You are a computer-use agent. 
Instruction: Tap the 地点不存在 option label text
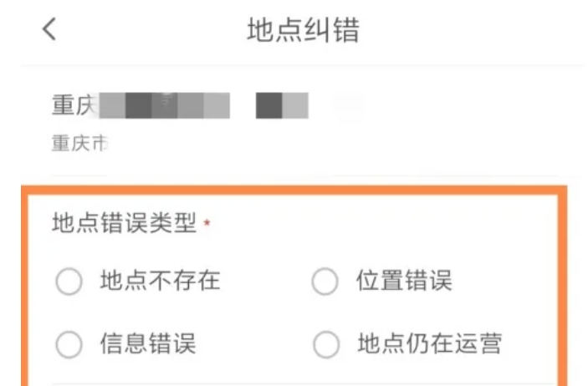[160, 281]
